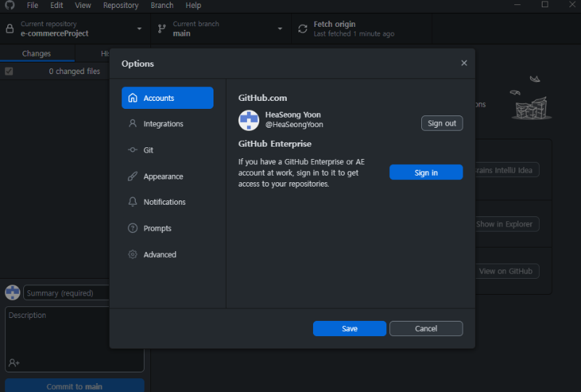Click the Commit to main button
The image size is (581, 392).
pyautogui.click(x=75, y=385)
